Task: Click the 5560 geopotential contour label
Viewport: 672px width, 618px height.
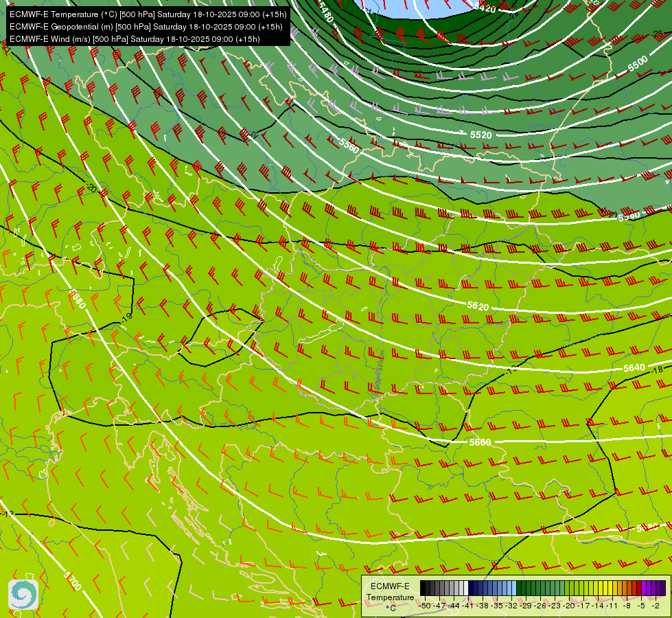Action: [x=349, y=146]
